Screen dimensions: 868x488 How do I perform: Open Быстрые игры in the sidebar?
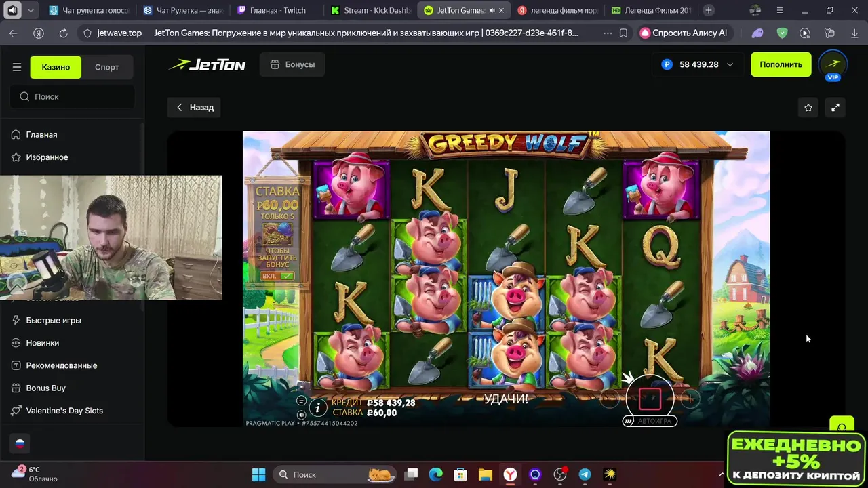[53, 320]
